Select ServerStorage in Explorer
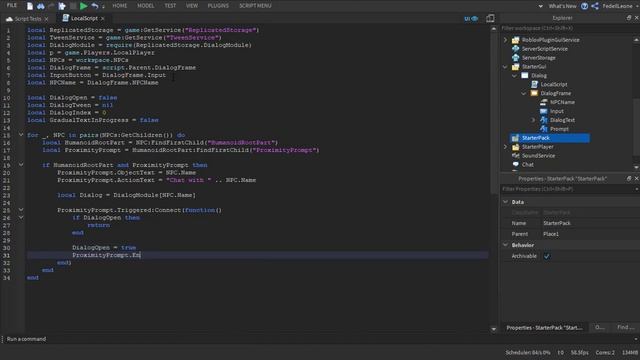This screenshot has height=360, width=640. click(538, 58)
